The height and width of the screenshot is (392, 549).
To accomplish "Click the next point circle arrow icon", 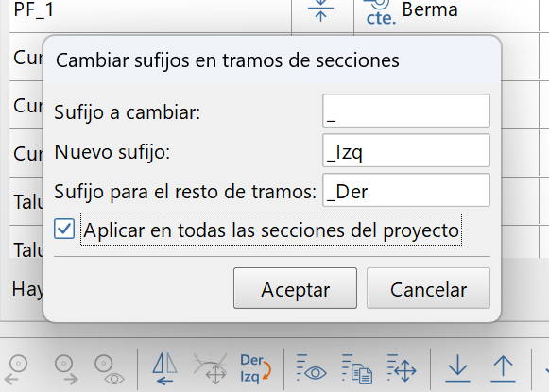I will click(x=66, y=369).
